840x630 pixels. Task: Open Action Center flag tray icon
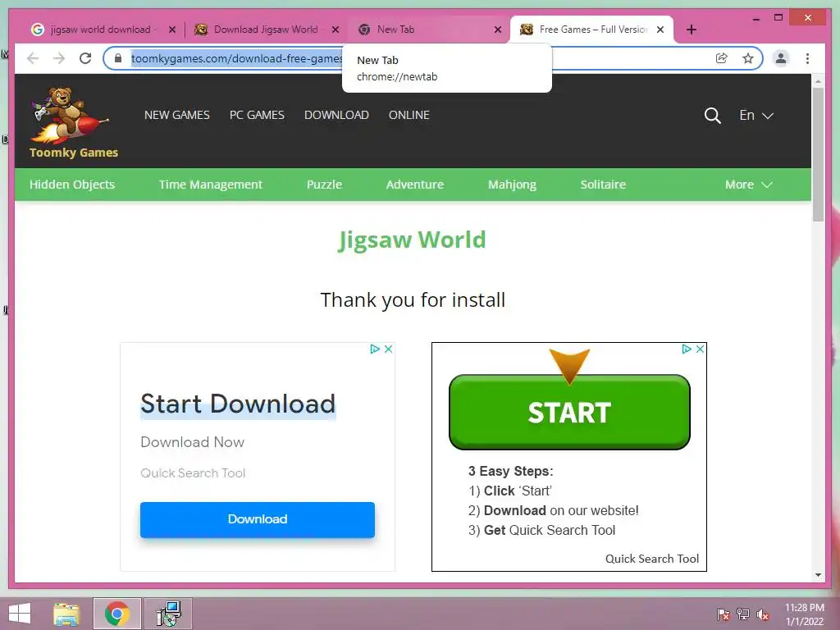click(724, 614)
